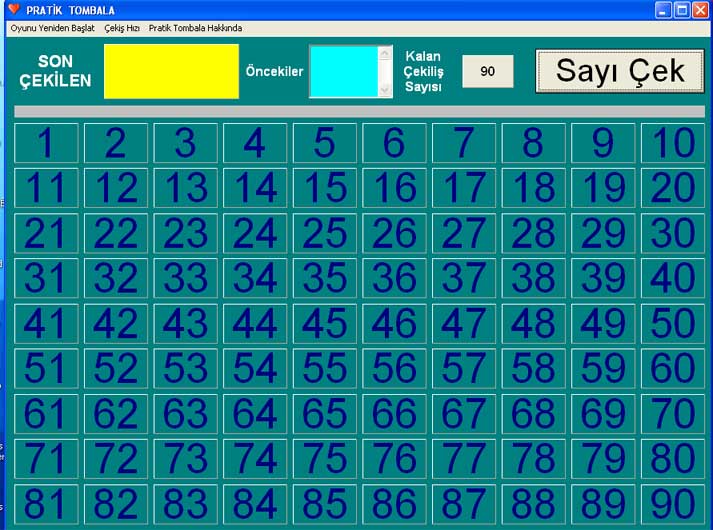Click the Kalan Çekiliş Sayısı field showing 90
The image size is (713, 530).
tap(488, 71)
